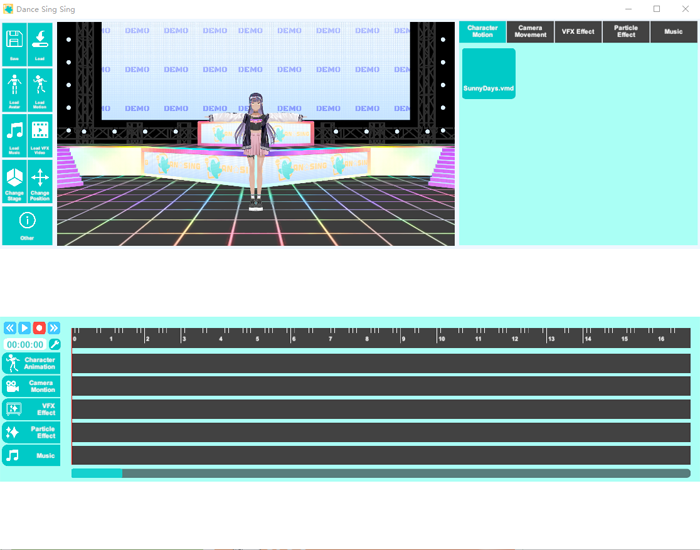
Task: Click the Load VFX Video icon
Action: (x=40, y=135)
